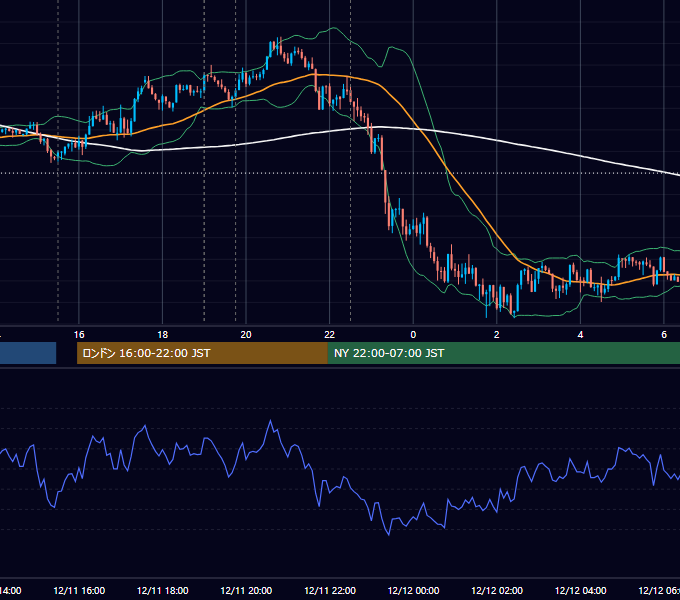Click the '12/11 22:00' date label

(330, 591)
